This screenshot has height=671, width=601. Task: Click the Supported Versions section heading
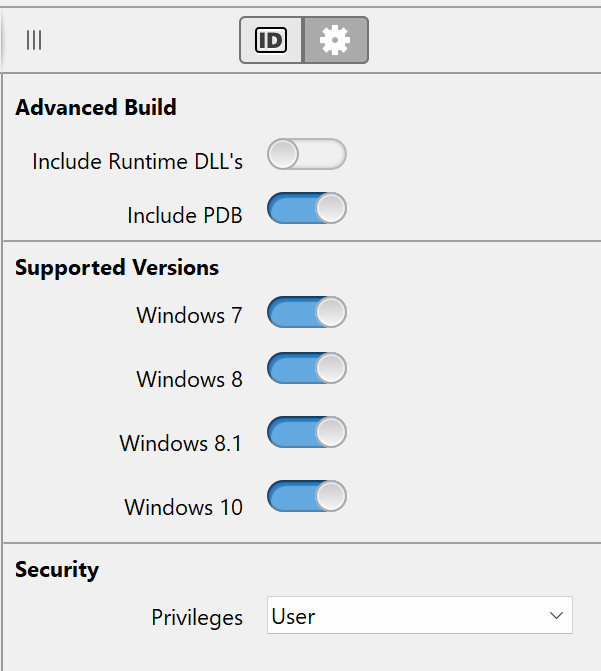tap(117, 268)
